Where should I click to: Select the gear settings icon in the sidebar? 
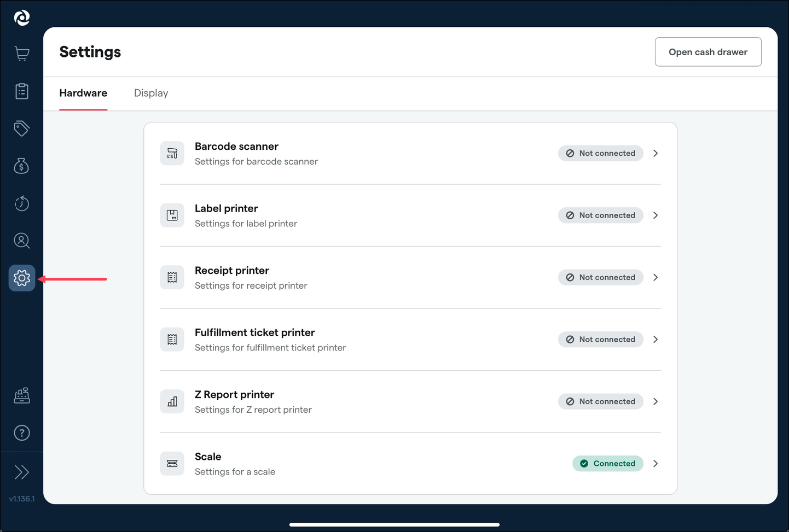tap(22, 278)
